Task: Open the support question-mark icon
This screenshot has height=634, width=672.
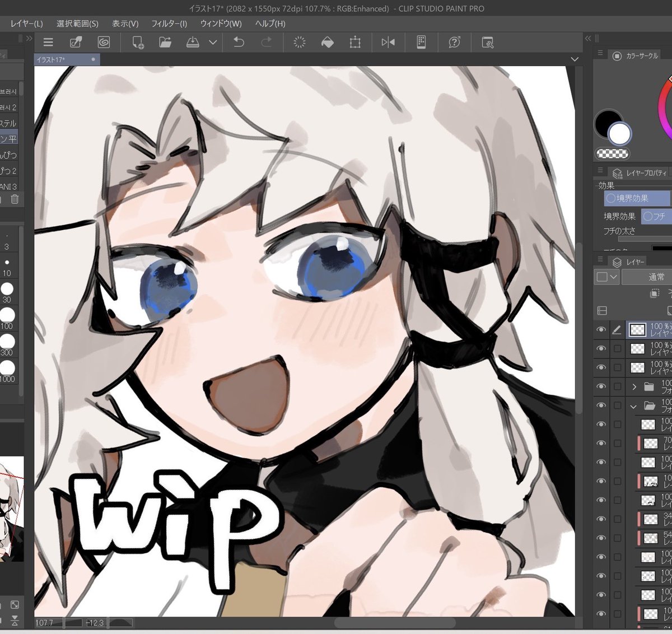Action: [455, 43]
